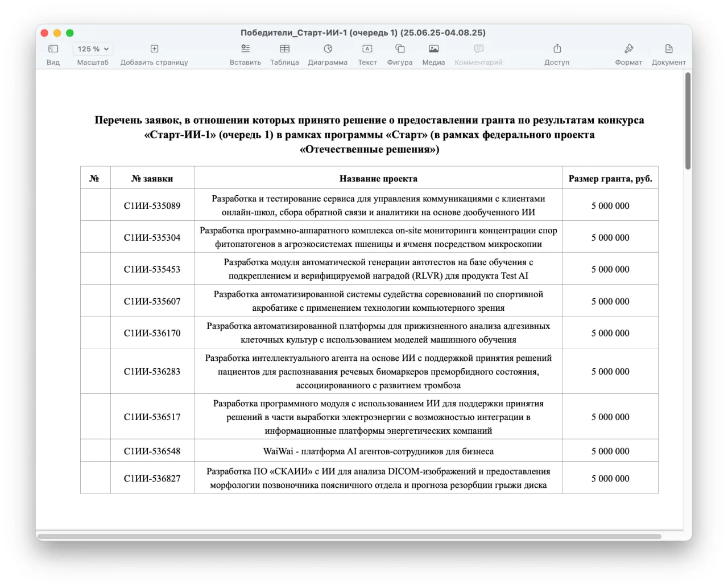Click the Add Page (Добавить страницу) icon

click(154, 49)
